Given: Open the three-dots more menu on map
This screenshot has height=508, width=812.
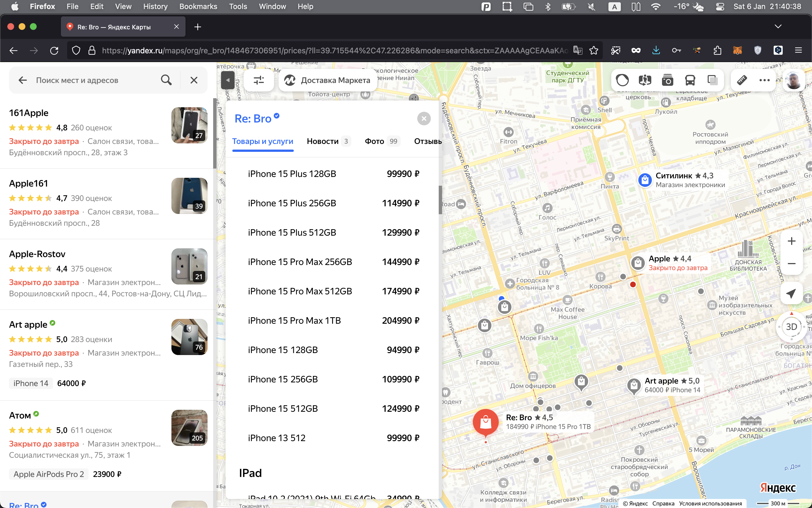Looking at the screenshot, I should [764, 80].
